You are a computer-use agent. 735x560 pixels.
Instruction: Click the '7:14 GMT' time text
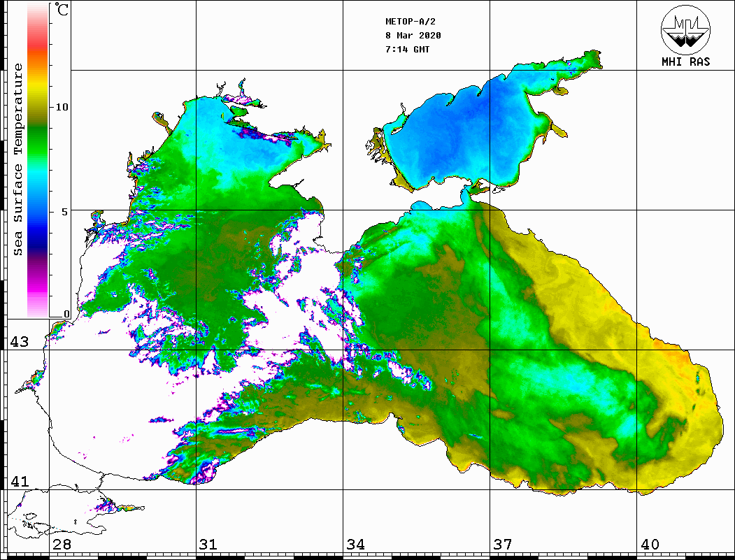(x=407, y=49)
